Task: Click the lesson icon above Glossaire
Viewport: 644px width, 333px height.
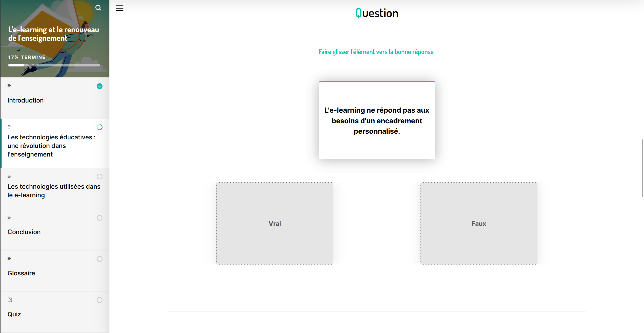Action: 9,259
